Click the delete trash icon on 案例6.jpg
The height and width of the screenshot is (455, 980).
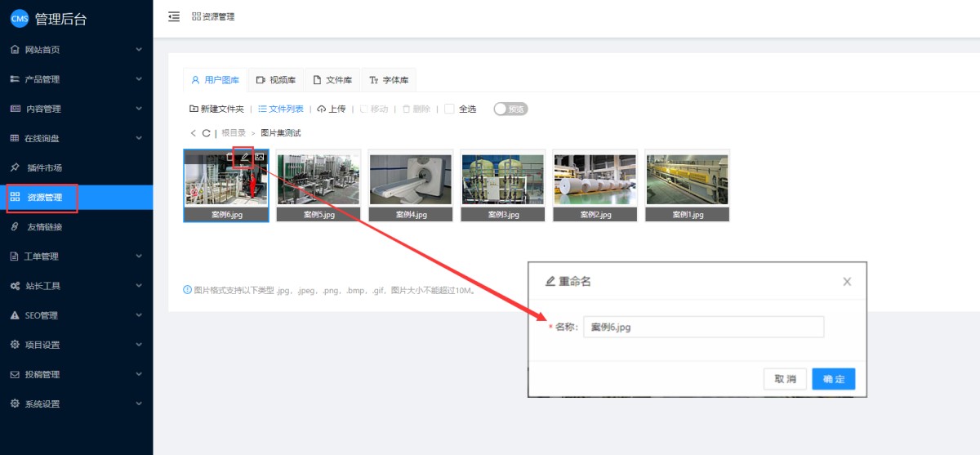coord(230,157)
